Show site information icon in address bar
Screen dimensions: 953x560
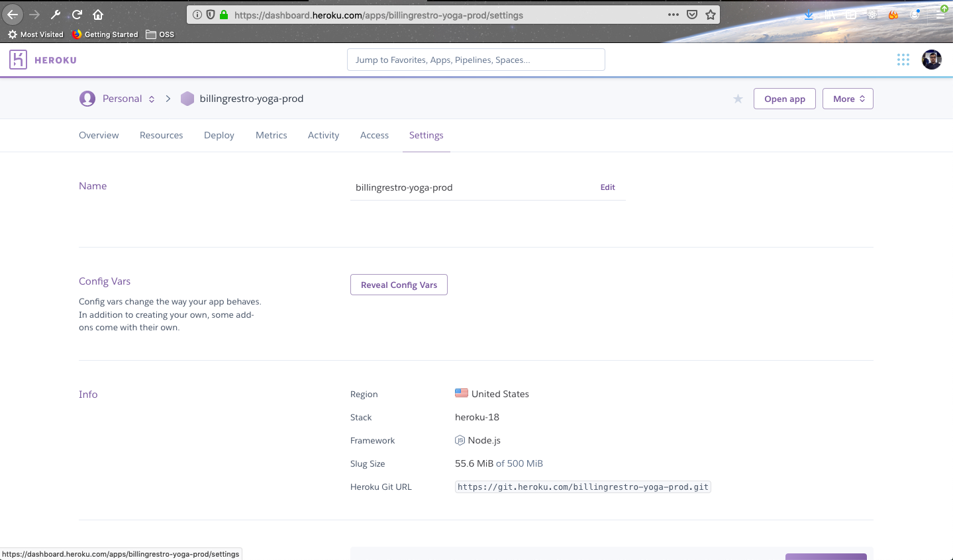tap(197, 15)
